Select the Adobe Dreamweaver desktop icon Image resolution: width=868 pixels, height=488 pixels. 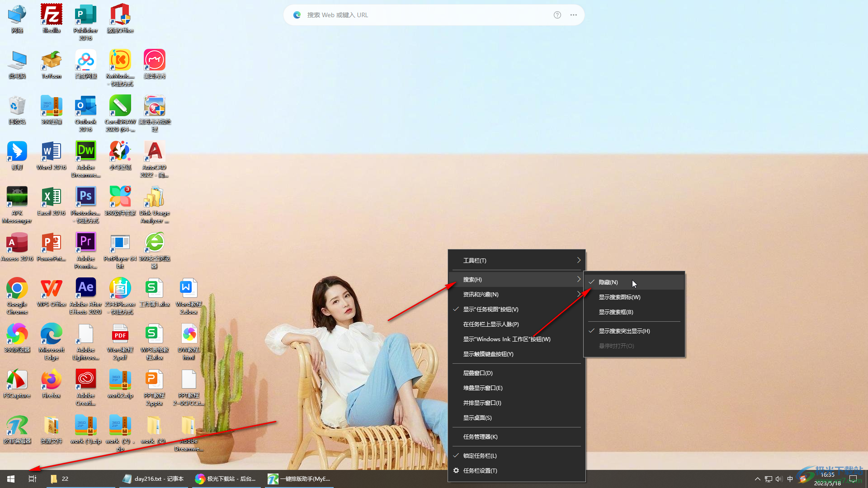click(85, 159)
